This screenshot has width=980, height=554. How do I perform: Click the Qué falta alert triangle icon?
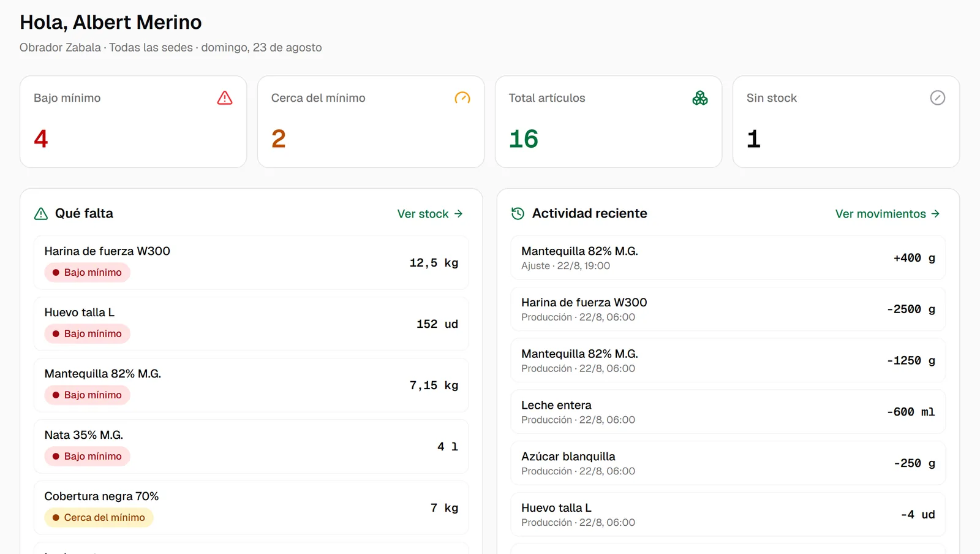point(41,214)
